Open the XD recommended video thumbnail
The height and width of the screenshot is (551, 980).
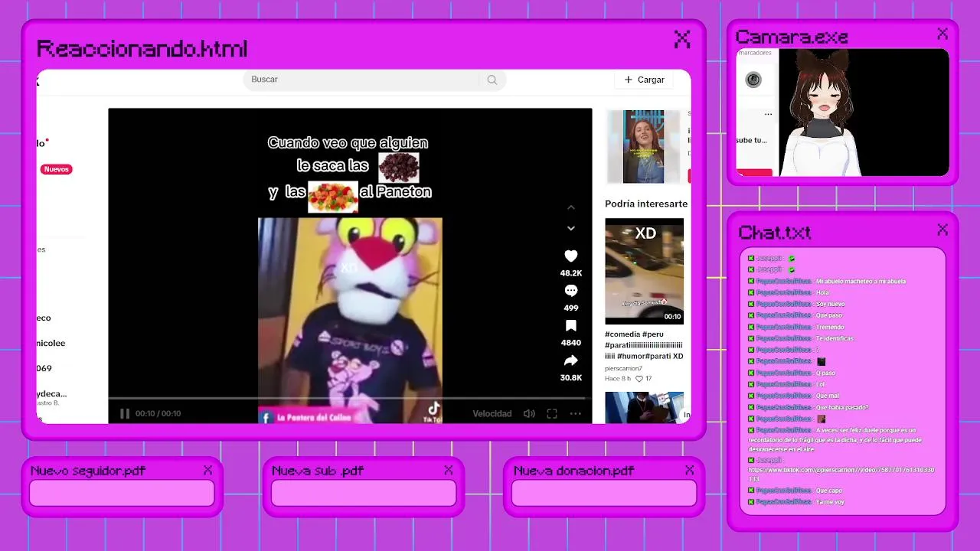(x=644, y=271)
